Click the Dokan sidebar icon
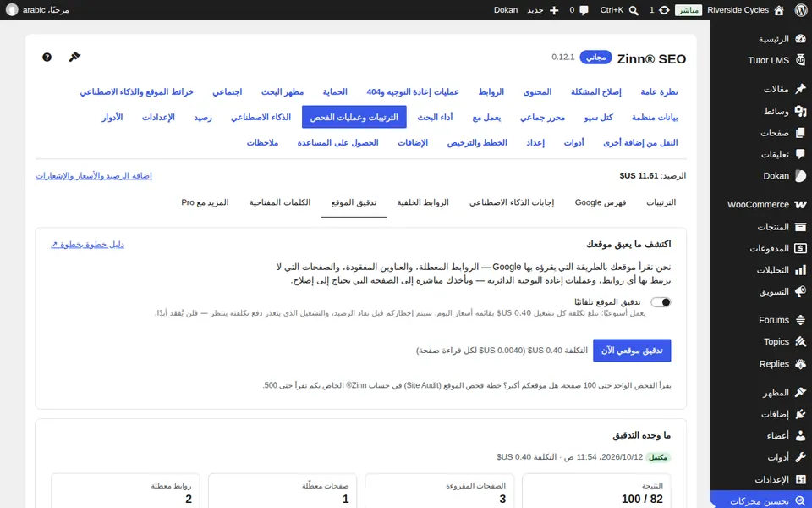812x508 pixels. [801, 176]
